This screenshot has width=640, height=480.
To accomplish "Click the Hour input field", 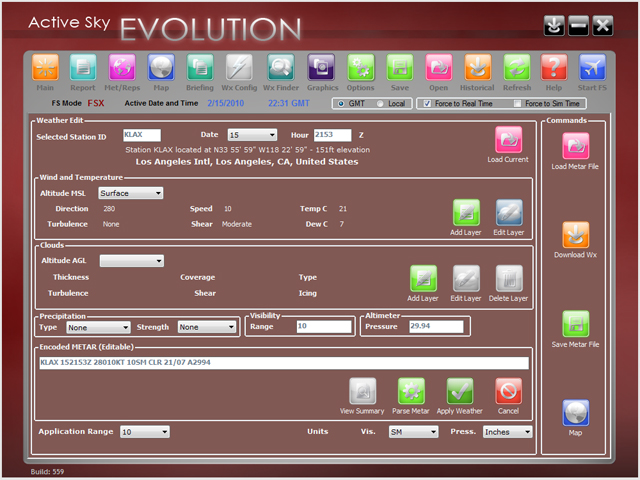I will click(x=333, y=135).
